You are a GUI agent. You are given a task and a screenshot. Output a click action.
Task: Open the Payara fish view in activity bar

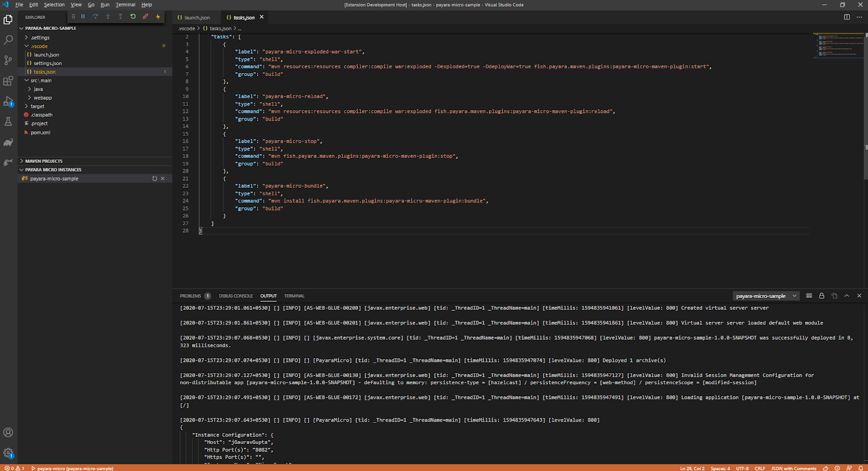[8, 162]
